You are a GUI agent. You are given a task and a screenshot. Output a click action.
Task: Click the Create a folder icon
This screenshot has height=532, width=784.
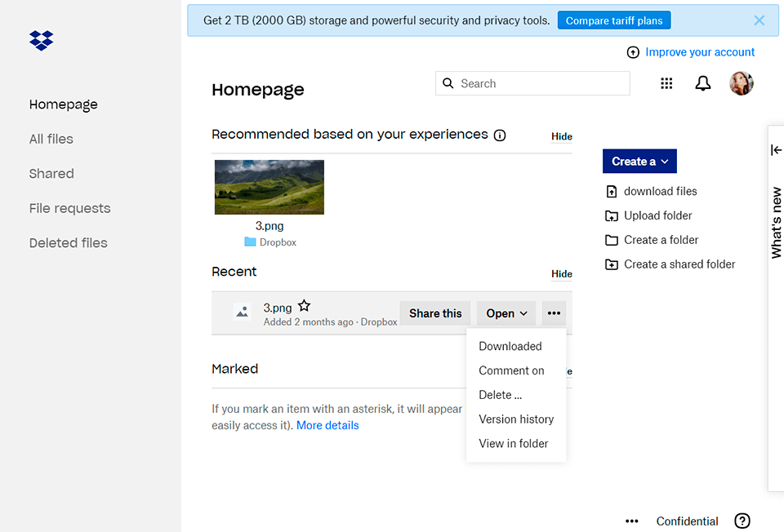(x=612, y=240)
